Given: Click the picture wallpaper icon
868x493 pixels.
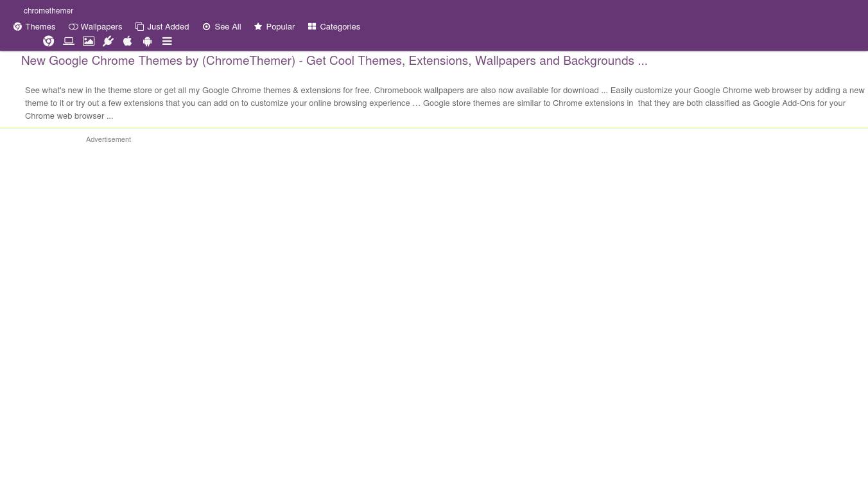Looking at the screenshot, I should 89,42.
